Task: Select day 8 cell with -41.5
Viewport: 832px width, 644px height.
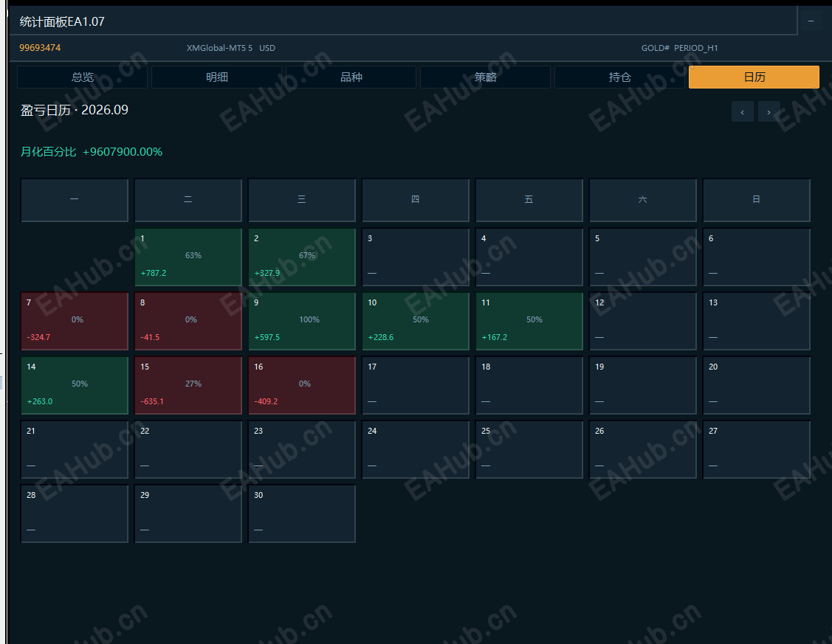Action: (188, 321)
